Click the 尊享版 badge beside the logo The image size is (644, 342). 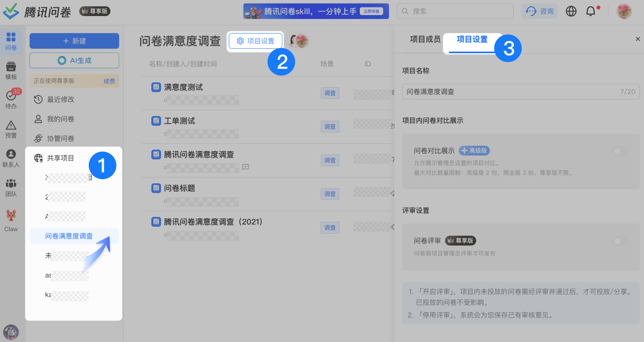coord(95,11)
